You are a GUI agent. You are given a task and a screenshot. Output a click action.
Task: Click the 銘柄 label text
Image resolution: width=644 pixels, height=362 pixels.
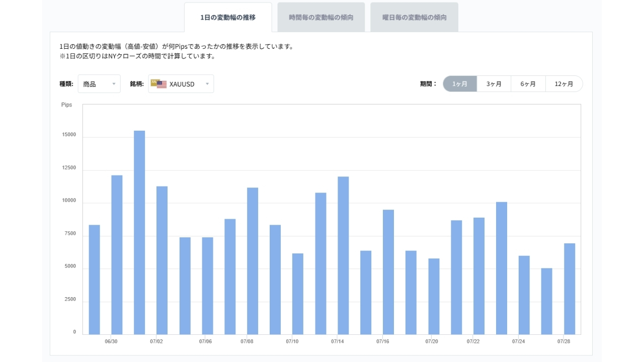(137, 84)
